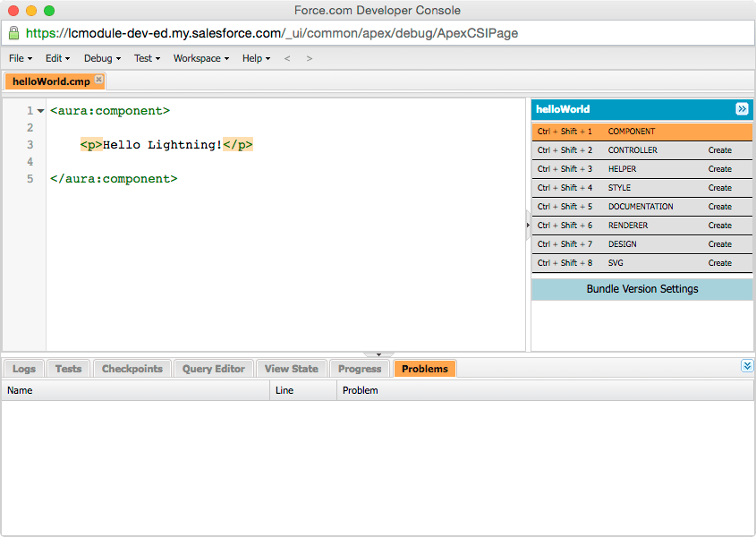Create the SVG resource
Screen dimensions: 756x537
[720, 263]
